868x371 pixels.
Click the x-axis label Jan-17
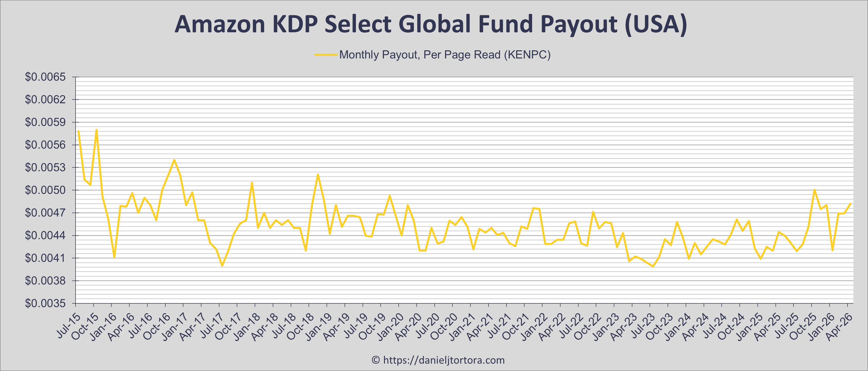pyautogui.click(x=175, y=327)
